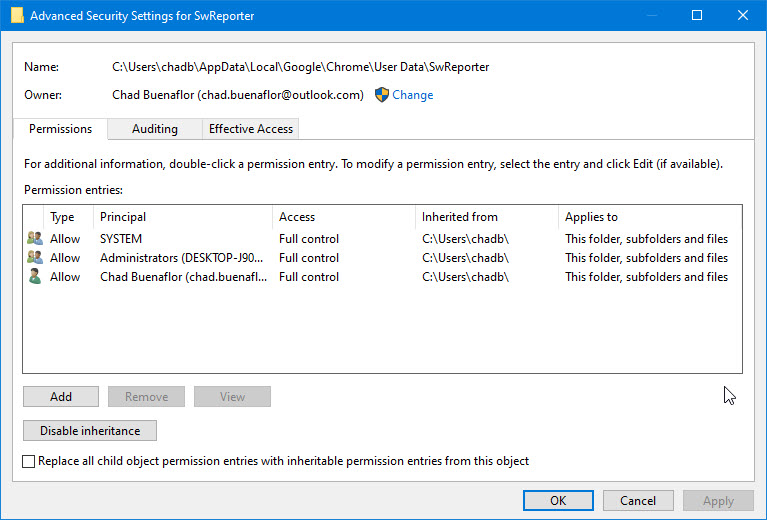Click Disable inheritance
The height and width of the screenshot is (520, 767).
click(x=90, y=430)
